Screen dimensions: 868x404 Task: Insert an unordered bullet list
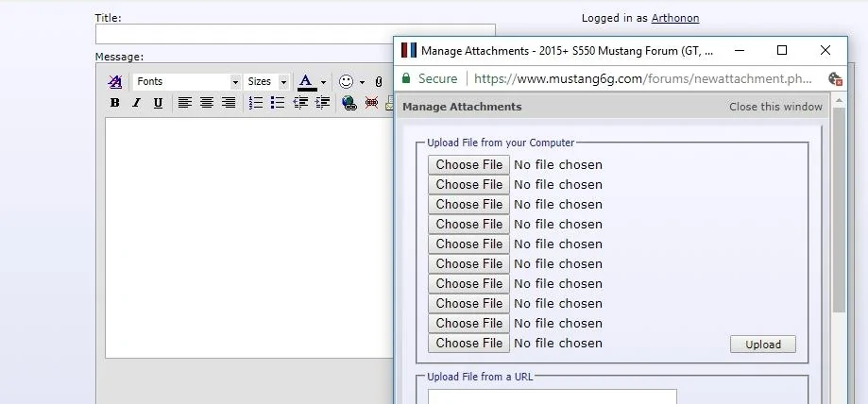coord(278,102)
